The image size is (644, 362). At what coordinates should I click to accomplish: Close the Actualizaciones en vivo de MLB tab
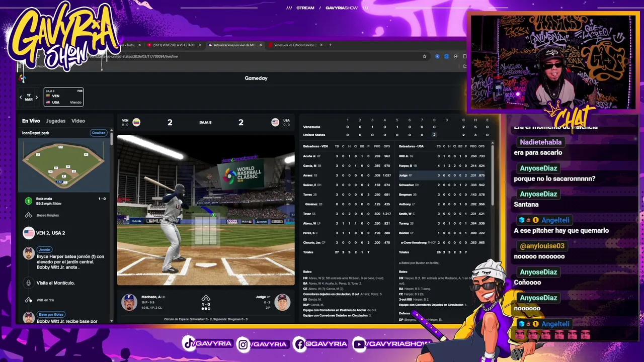point(260,45)
